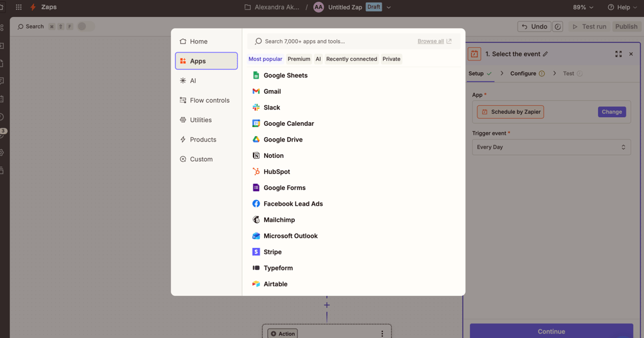Choose the Airtable icon
This screenshot has height=338, width=644.
click(x=256, y=284)
